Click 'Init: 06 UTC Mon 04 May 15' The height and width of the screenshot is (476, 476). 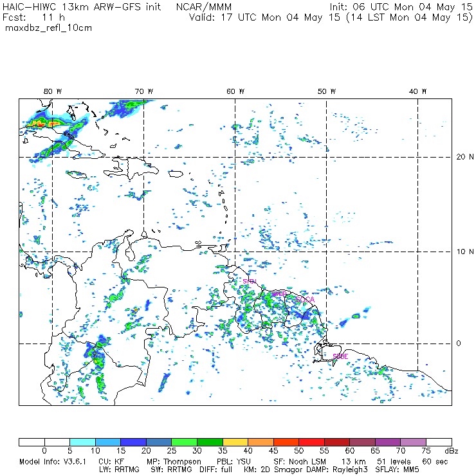[x=401, y=6]
